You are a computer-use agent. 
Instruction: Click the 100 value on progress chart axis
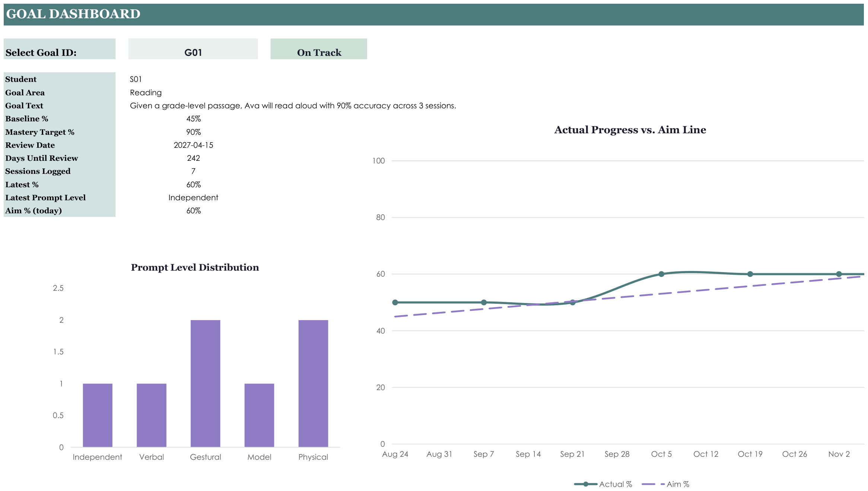[379, 161]
